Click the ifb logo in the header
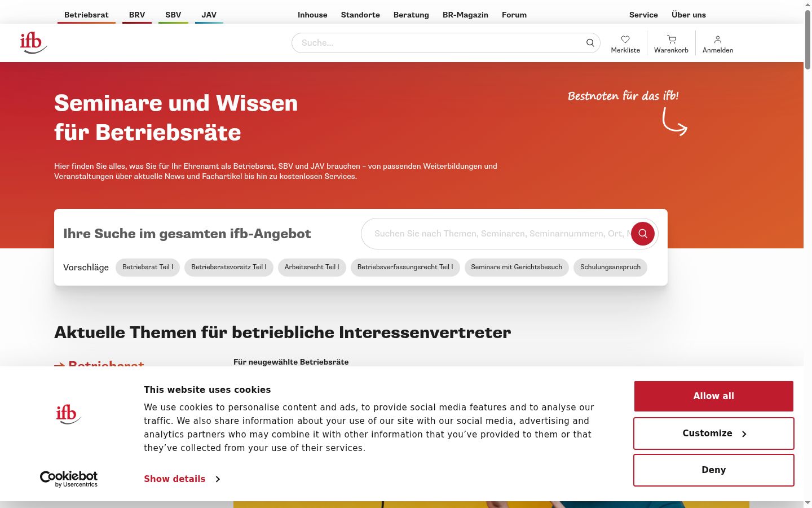 [x=34, y=43]
